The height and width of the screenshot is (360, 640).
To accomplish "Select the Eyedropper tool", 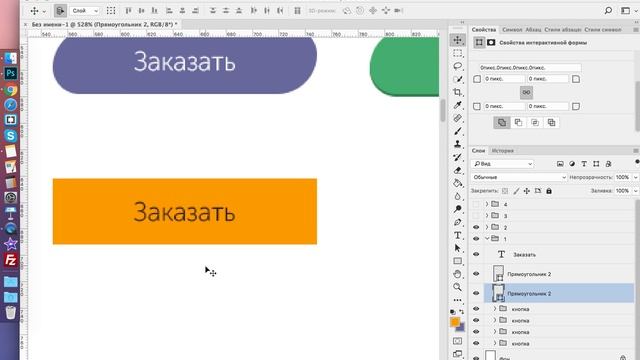I will click(x=457, y=105).
